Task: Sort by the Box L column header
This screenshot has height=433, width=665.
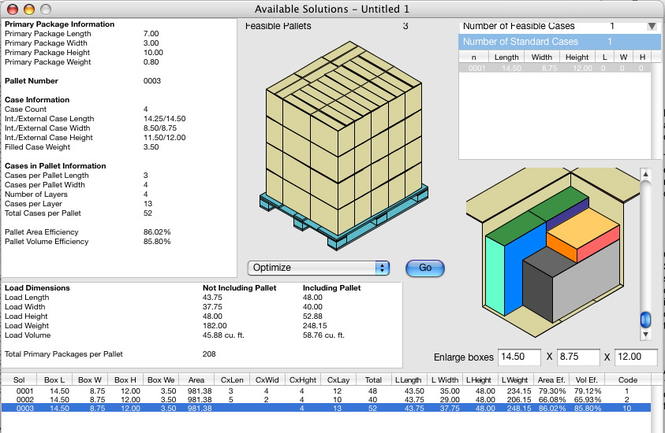Action: (x=54, y=380)
